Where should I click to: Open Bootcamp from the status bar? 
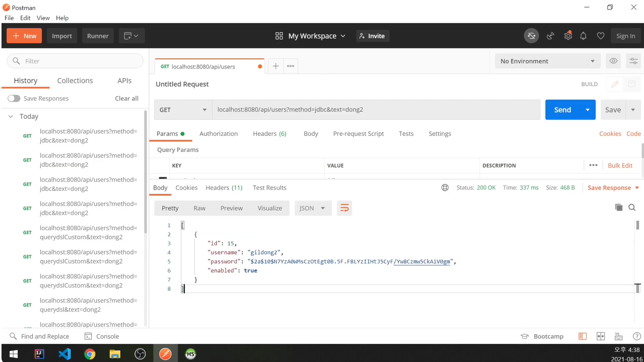click(x=542, y=336)
